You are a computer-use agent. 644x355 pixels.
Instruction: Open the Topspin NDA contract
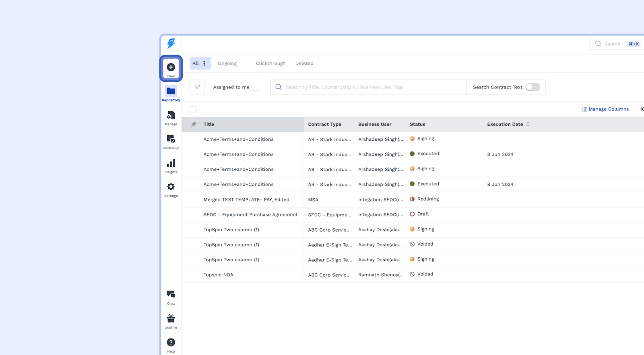(x=219, y=275)
